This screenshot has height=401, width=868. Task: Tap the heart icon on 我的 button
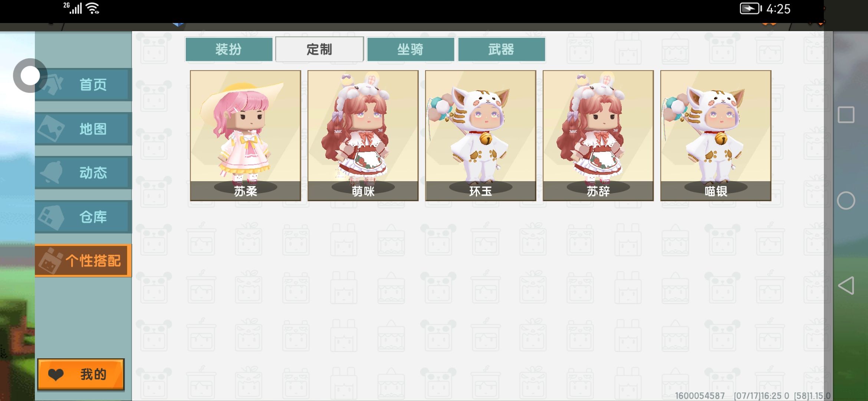coord(56,375)
